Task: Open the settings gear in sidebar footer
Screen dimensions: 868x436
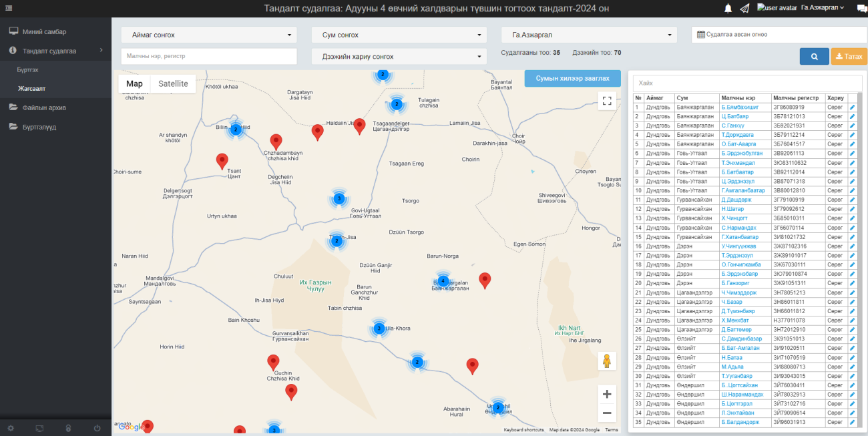Action: (x=10, y=428)
